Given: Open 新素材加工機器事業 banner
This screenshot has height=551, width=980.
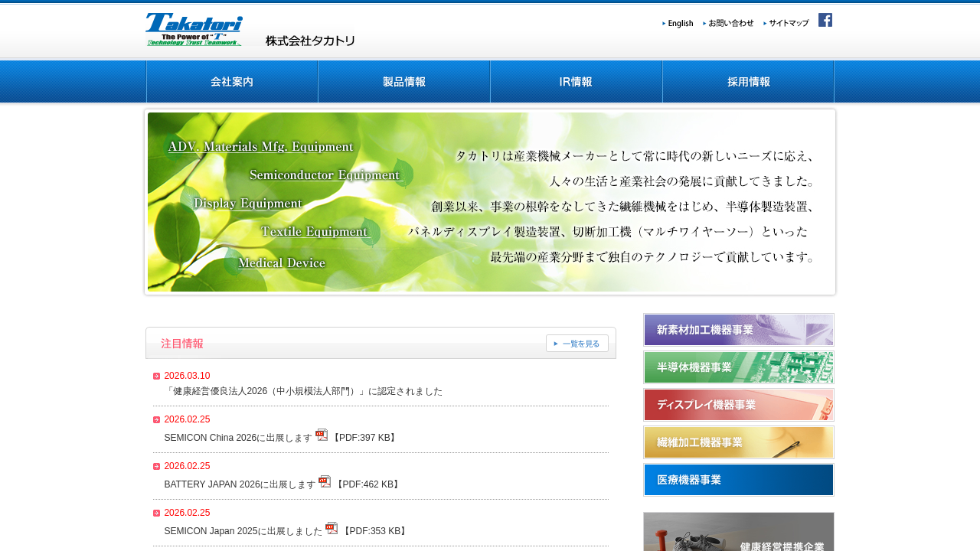Looking at the screenshot, I should (x=739, y=330).
